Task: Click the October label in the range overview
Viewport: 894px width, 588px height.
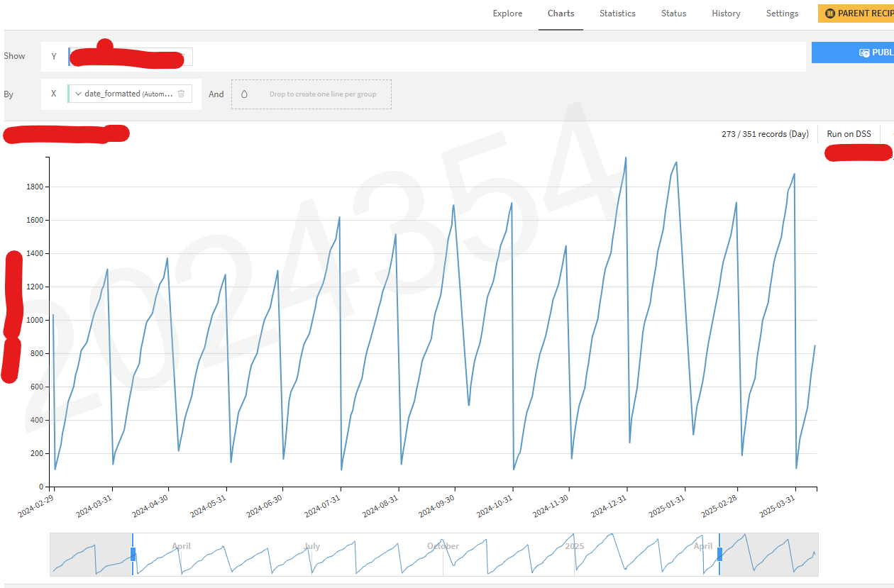Action: pyautogui.click(x=443, y=546)
